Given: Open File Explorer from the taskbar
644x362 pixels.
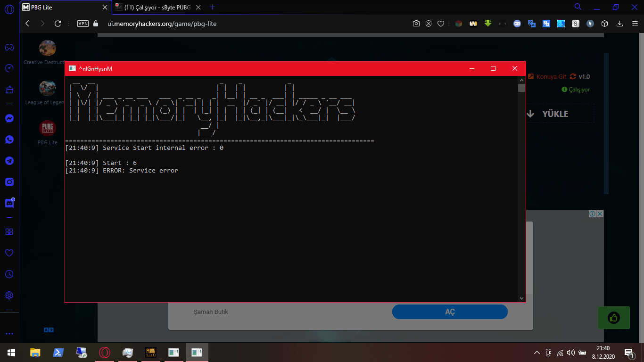Looking at the screenshot, I should pyautogui.click(x=35, y=353).
